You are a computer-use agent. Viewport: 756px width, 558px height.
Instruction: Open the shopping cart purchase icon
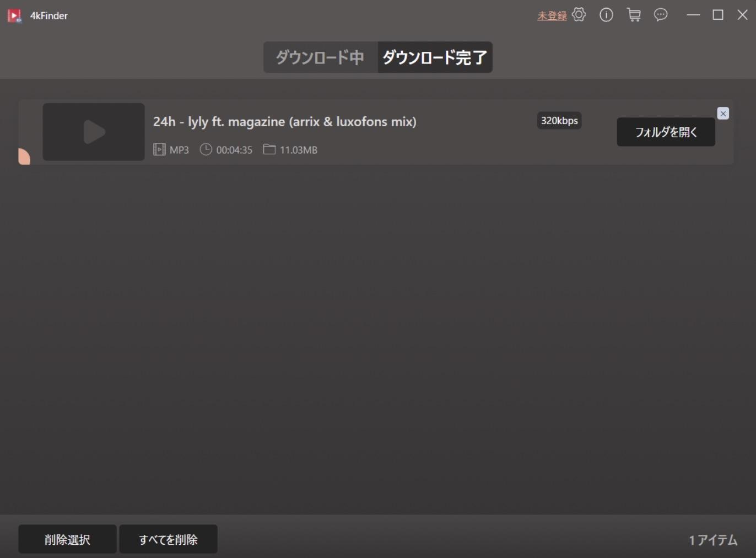(x=634, y=15)
